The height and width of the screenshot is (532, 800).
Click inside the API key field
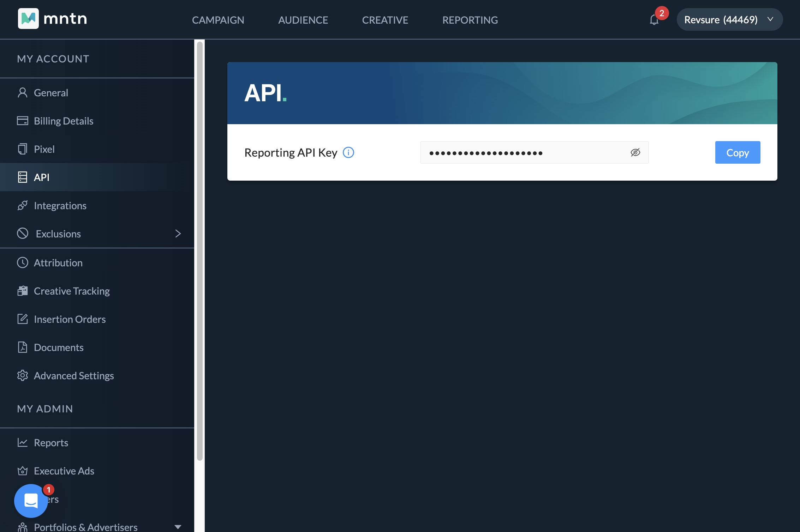tap(523, 152)
